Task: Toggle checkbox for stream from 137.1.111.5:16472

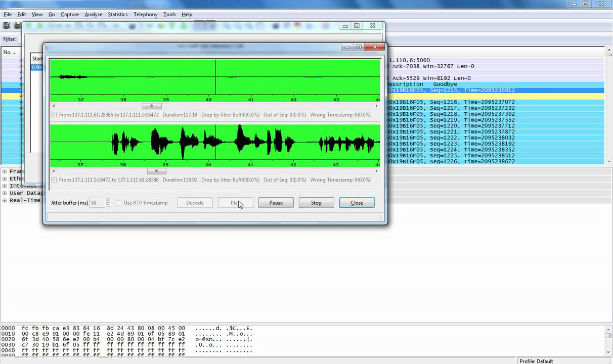Action: pyautogui.click(x=54, y=179)
